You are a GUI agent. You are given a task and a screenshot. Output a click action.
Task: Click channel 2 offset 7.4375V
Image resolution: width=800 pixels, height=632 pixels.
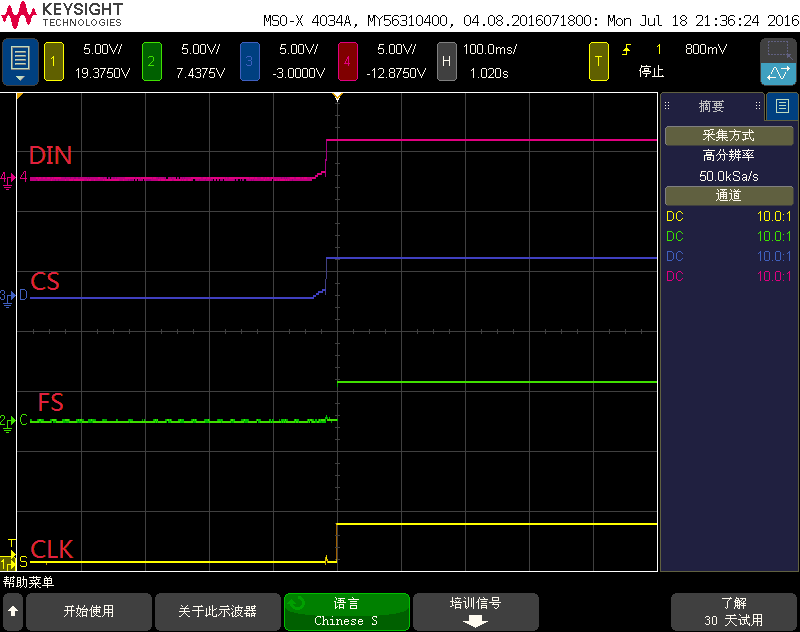(x=200, y=73)
